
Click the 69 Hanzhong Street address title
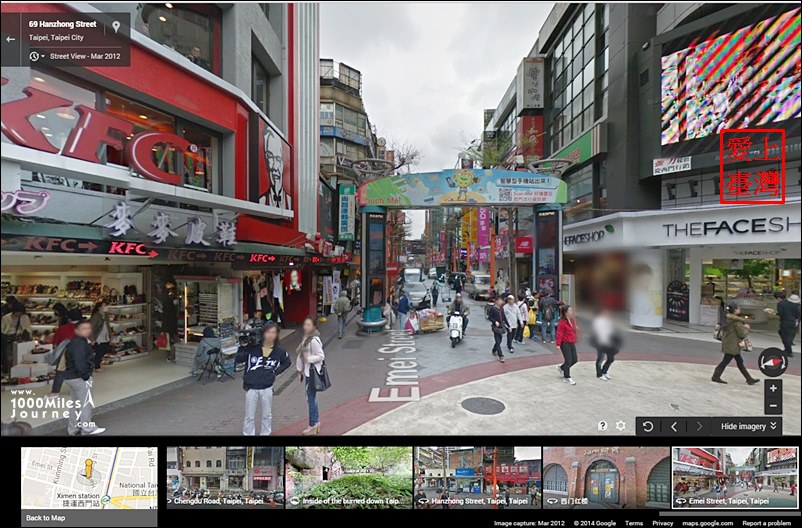coord(62,24)
